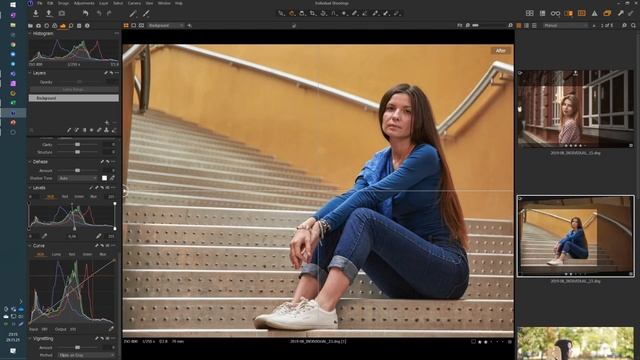This screenshot has width=640, height=360.
Task: Open the Lens tool tab icon
Action: 47,26
